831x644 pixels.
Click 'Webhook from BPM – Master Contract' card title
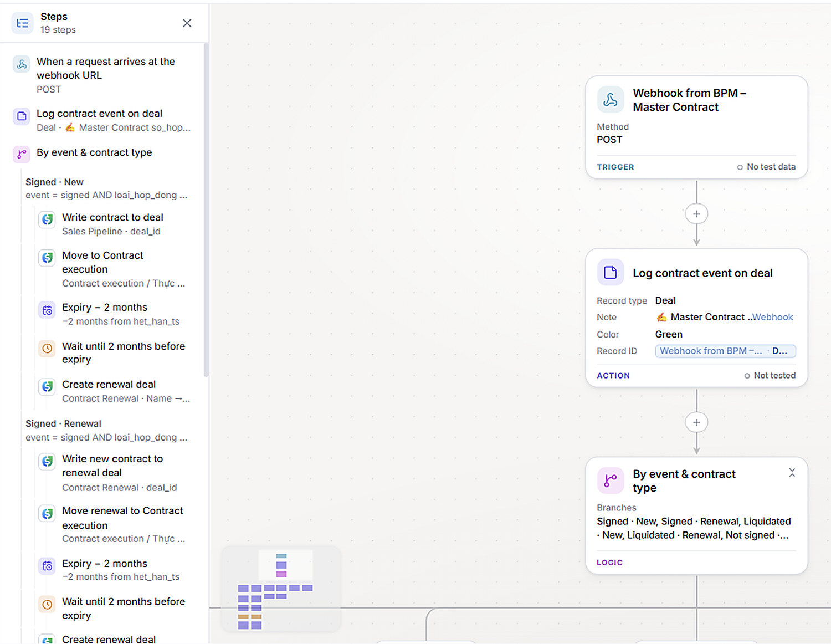(x=689, y=100)
